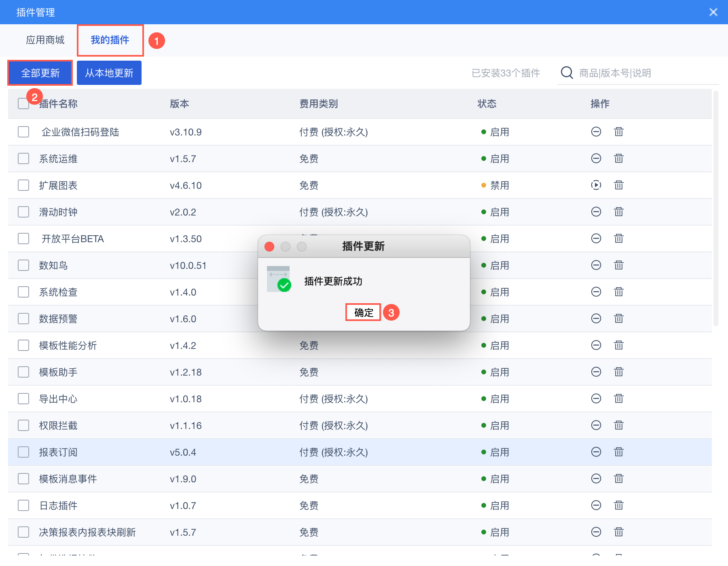Click version v10.0.51 cell
Image resolution: width=728 pixels, height=566 pixels.
(x=188, y=266)
